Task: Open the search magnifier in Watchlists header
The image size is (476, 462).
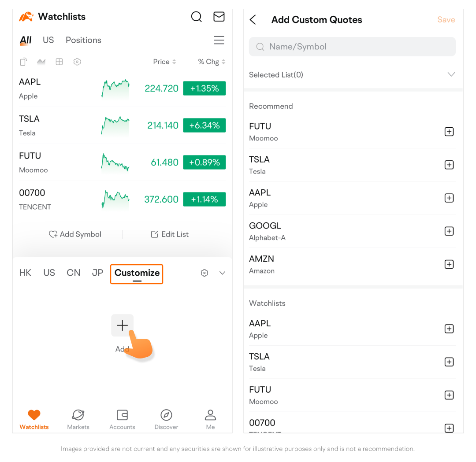Action: tap(197, 17)
